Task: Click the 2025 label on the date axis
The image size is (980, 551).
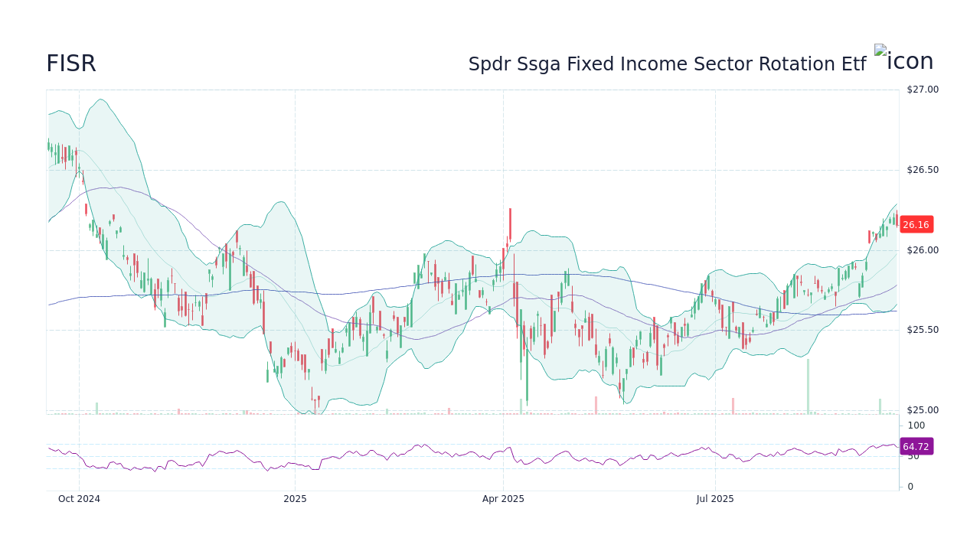Action: (295, 498)
